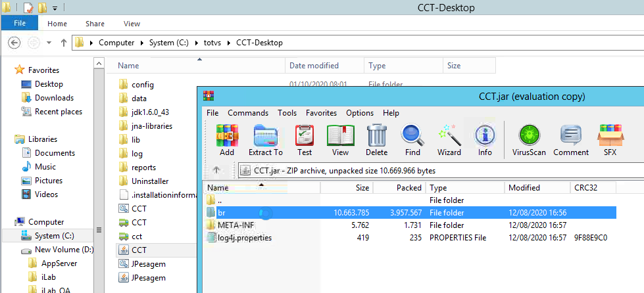Go up a folder in Explorer

point(64,43)
